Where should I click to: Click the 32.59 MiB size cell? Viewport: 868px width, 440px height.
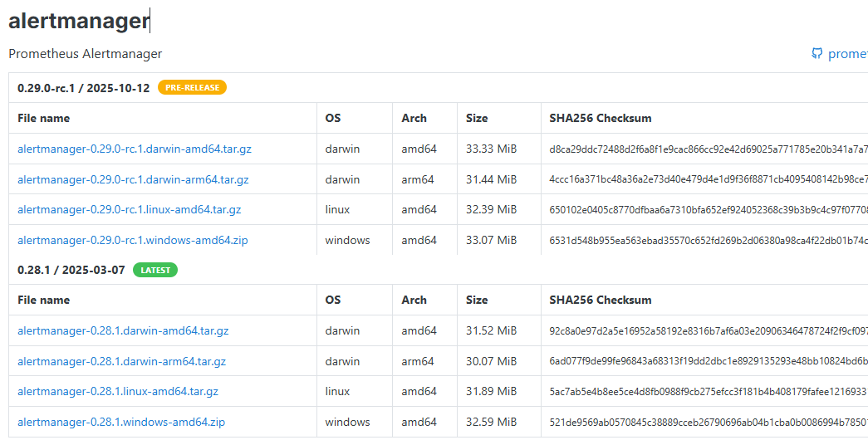click(491, 422)
